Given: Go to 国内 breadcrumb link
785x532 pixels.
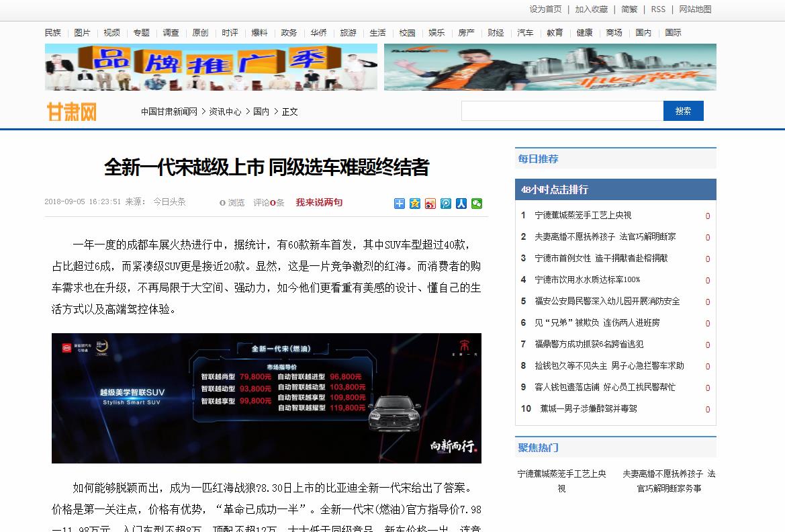Looking at the screenshot, I should [x=261, y=112].
